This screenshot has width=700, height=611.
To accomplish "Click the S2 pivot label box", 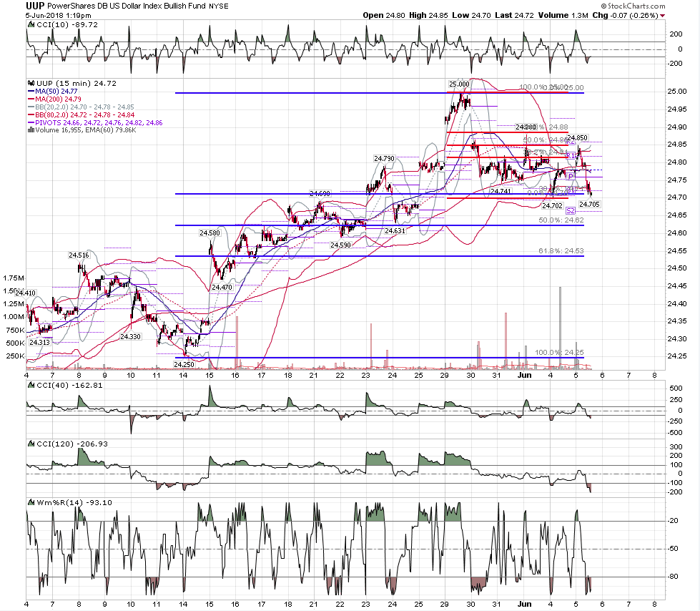I will click(571, 211).
